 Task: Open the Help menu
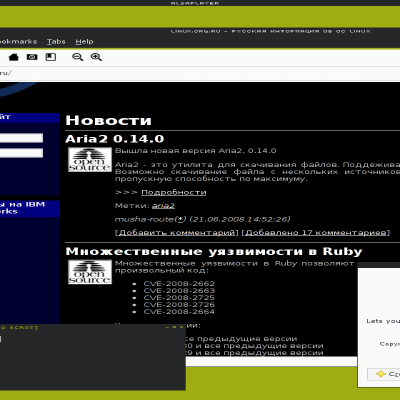click(x=84, y=42)
